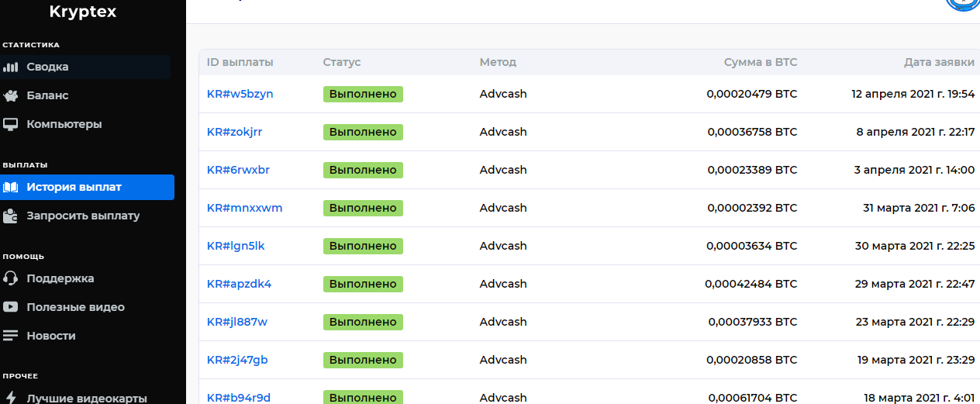Click amount 0,00036758 BTC
The image size is (980, 404).
pyautogui.click(x=752, y=132)
